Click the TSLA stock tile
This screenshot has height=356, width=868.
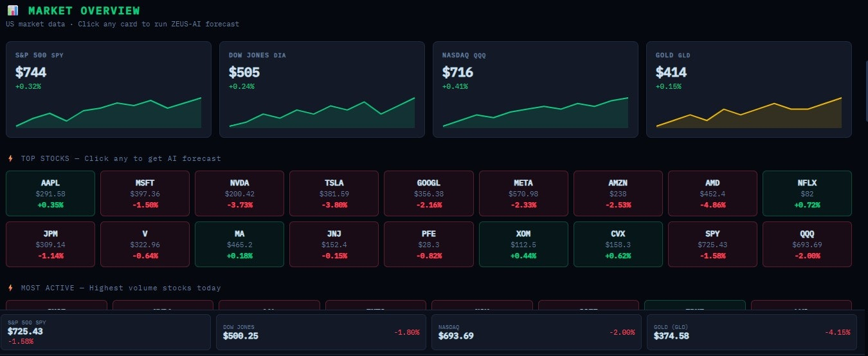334,193
